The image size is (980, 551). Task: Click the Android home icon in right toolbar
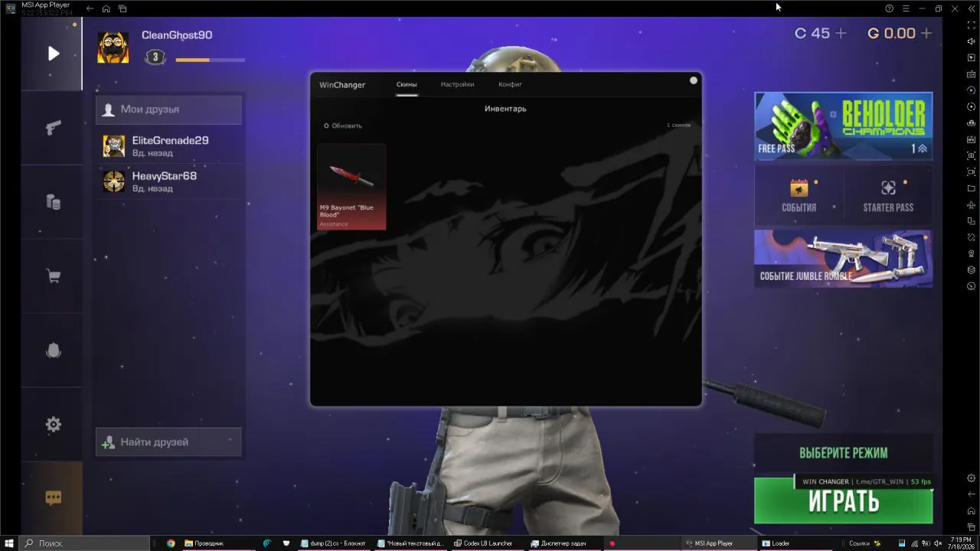point(972,510)
